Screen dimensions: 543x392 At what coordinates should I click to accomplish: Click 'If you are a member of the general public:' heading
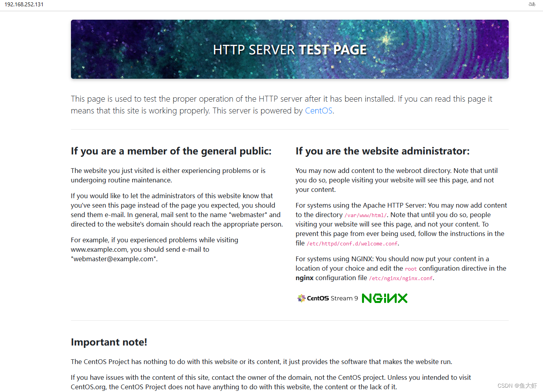pos(171,151)
